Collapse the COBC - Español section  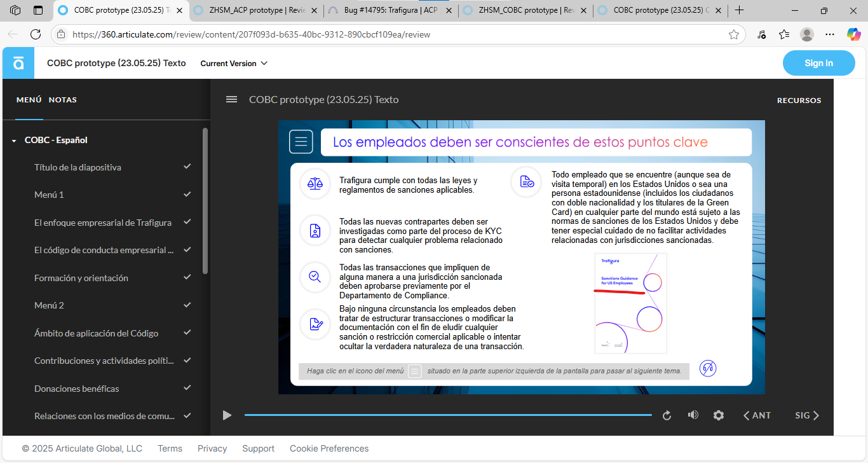(x=14, y=141)
